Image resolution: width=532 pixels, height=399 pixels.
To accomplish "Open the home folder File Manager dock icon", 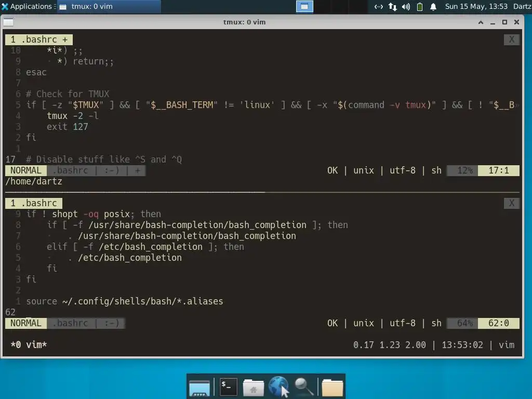I will coord(253,387).
